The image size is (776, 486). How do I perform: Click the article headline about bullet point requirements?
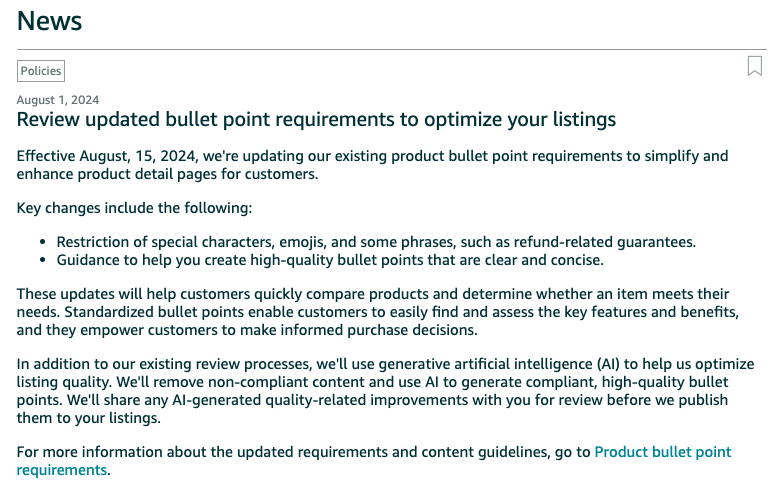click(x=316, y=120)
